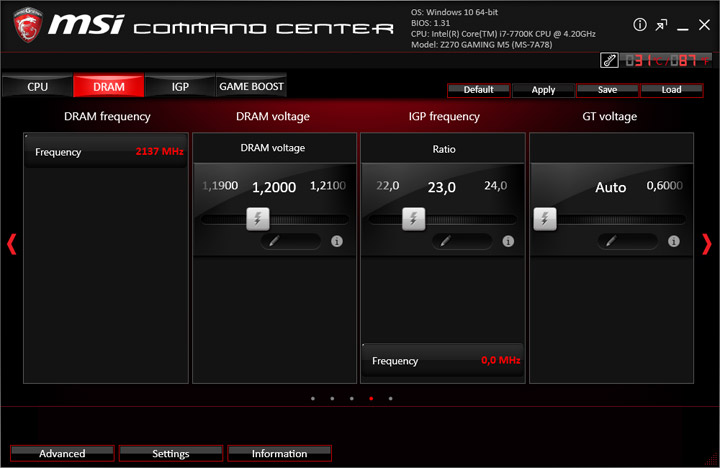
Task: Click the GT voltage column heading
Action: tap(610, 117)
